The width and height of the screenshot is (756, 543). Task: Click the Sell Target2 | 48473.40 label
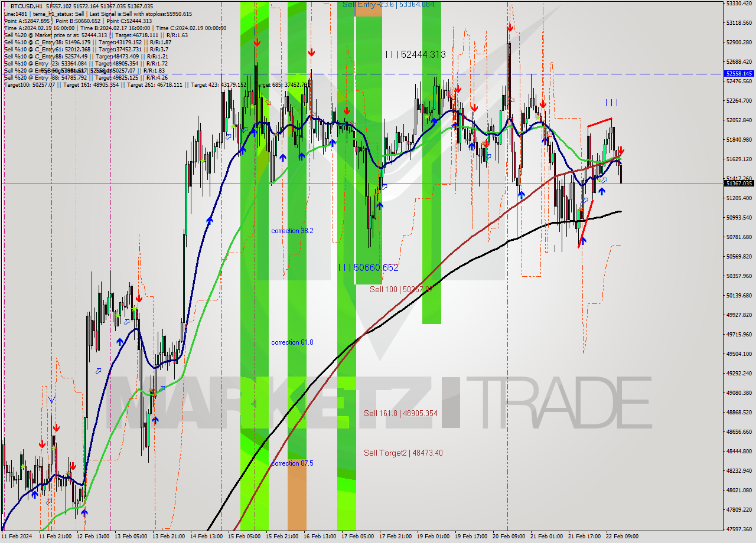point(403,453)
